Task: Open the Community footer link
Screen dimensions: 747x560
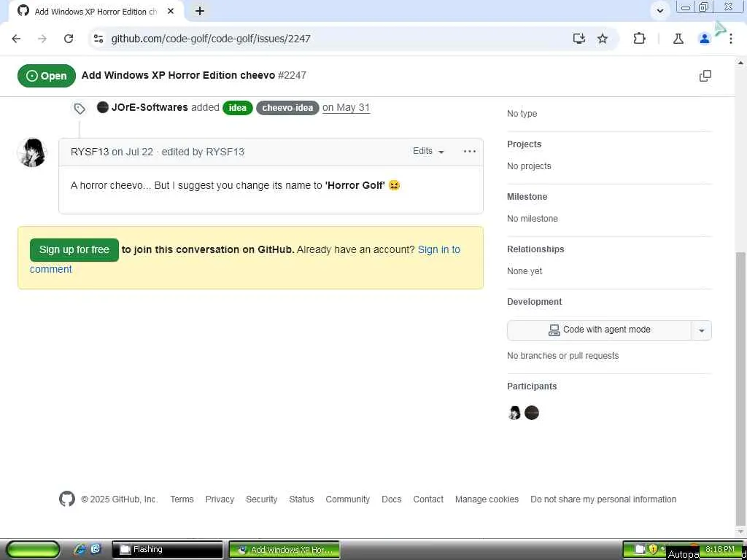Action: tap(348, 499)
